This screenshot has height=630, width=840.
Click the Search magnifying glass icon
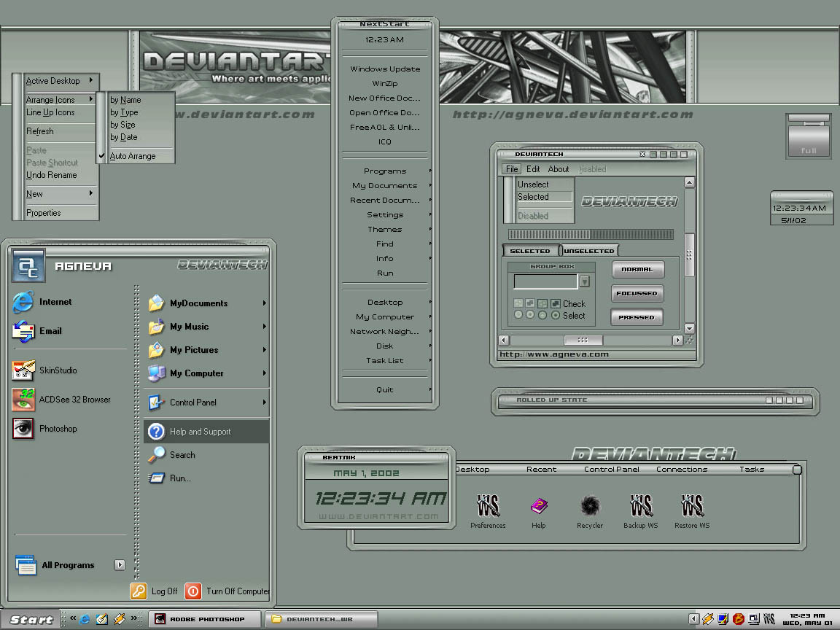click(156, 455)
